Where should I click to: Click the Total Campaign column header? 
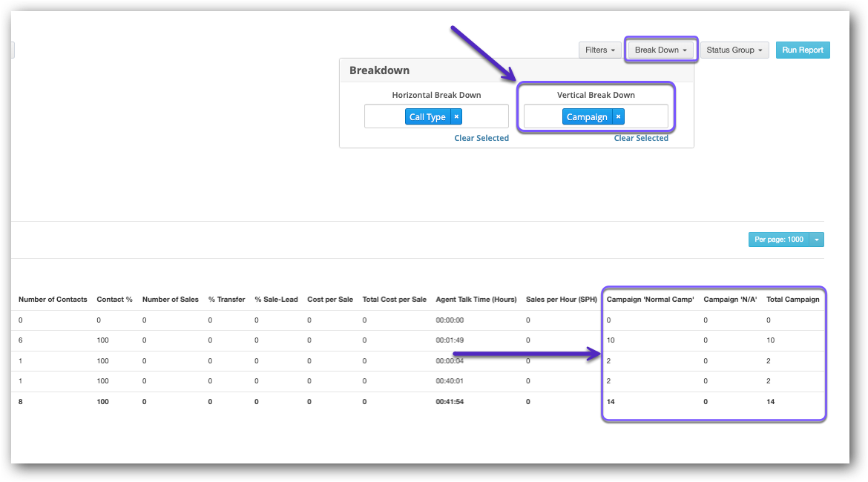(793, 300)
